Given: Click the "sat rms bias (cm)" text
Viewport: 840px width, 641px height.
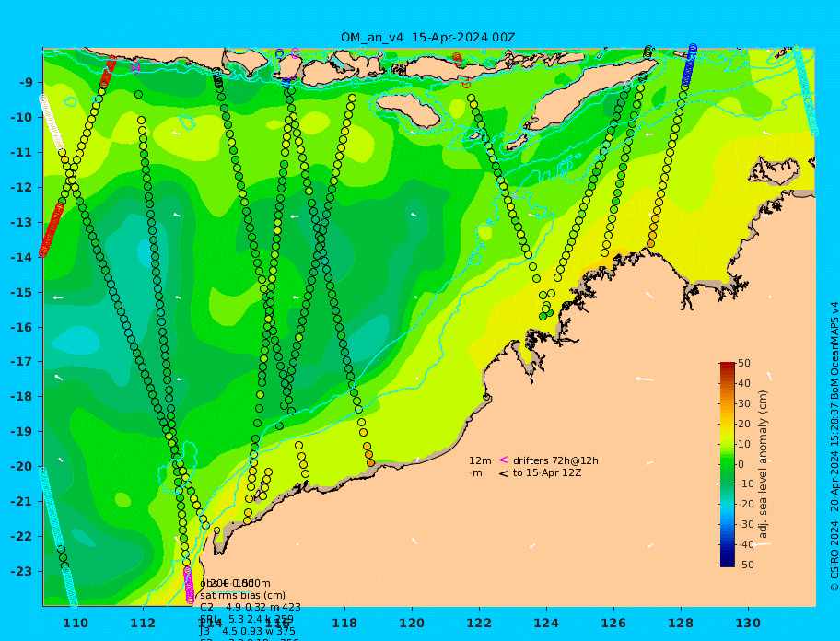Looking at the screenshot, I should point(242,596).
